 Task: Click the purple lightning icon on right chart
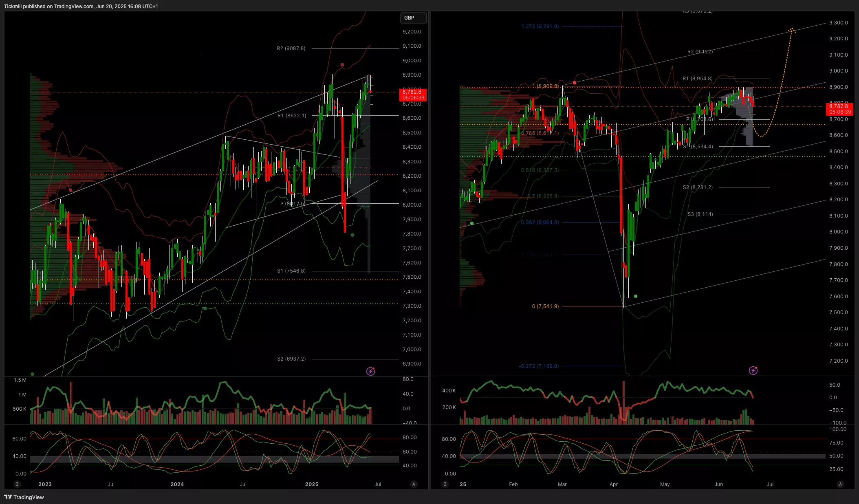tap(753, 370)
